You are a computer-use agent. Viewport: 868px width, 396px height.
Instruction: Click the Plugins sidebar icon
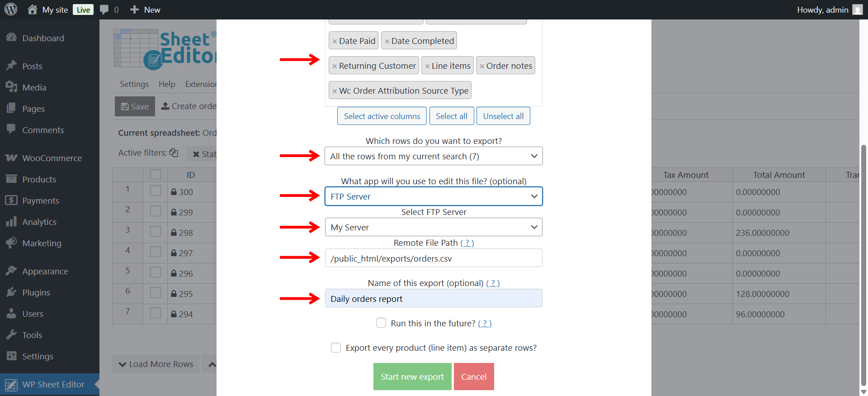(11, 292)
